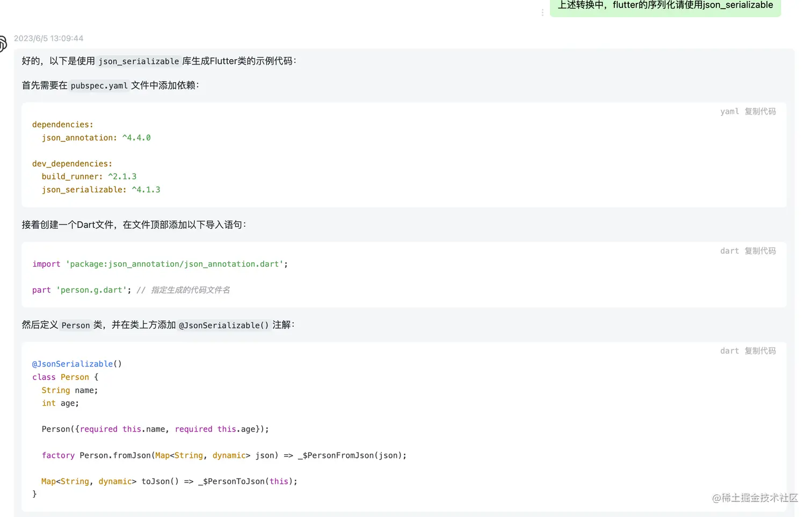Click the "part 'person.g.dart';" statement
Image resolution: width=812 pixels, height=517 pixels.
pos(82,290)
